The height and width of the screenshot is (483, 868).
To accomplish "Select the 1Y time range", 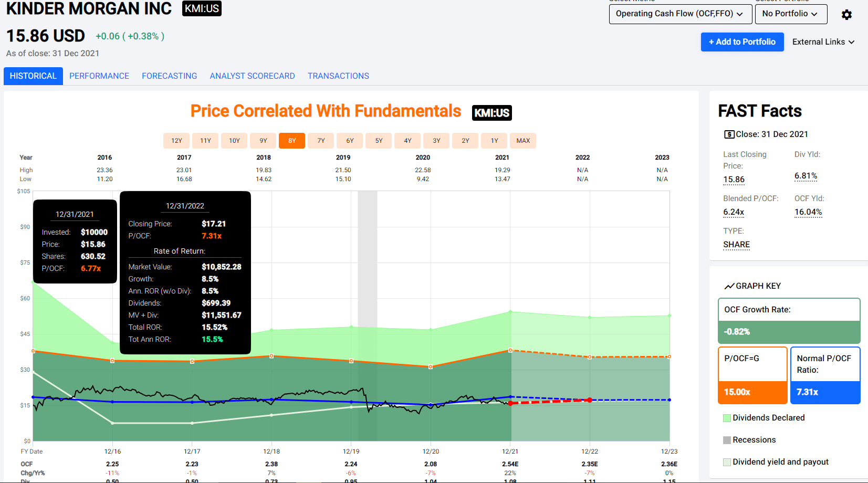I will tap(494, 141).
